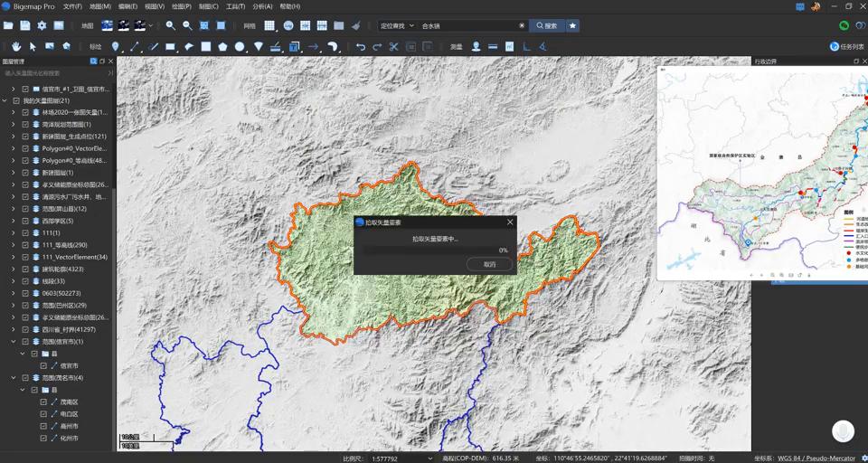Select the placemark pin drawing tool
868x463 pixels.
point(116,46)
